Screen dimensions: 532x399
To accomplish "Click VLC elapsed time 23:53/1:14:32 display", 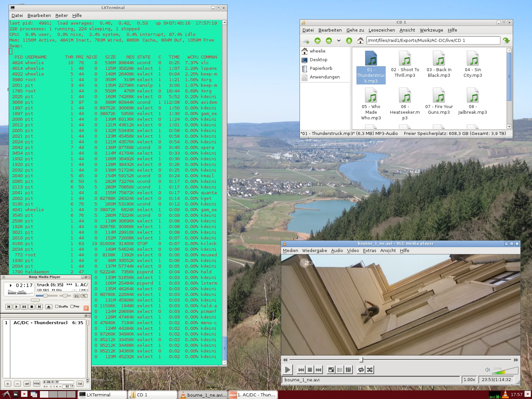I will (496, 379).
